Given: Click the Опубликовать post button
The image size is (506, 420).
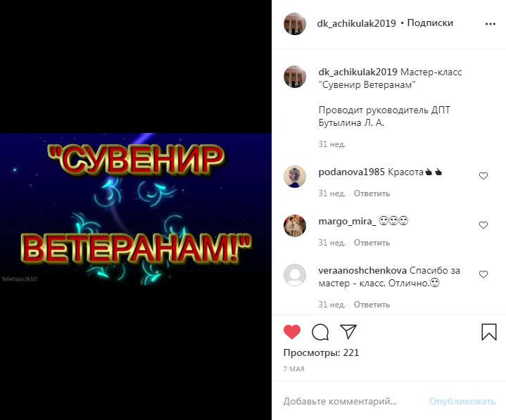Looking at the screenshot, I should click(462, 402).
